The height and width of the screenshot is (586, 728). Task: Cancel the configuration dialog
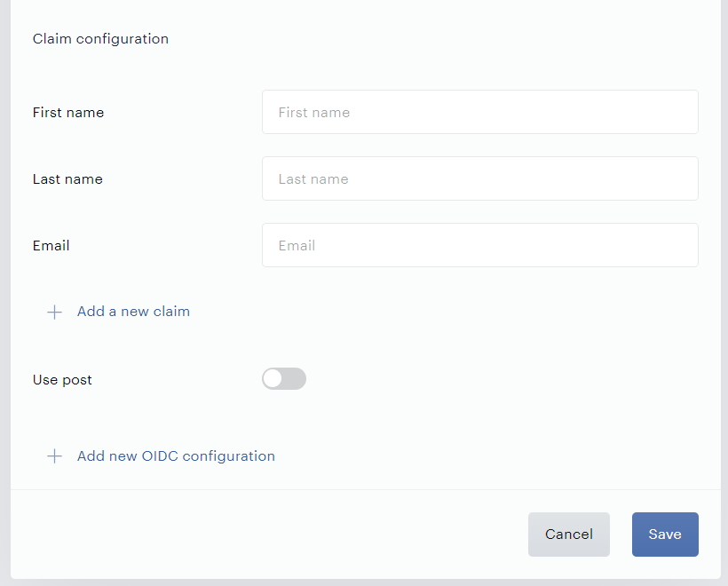point(569,535)
